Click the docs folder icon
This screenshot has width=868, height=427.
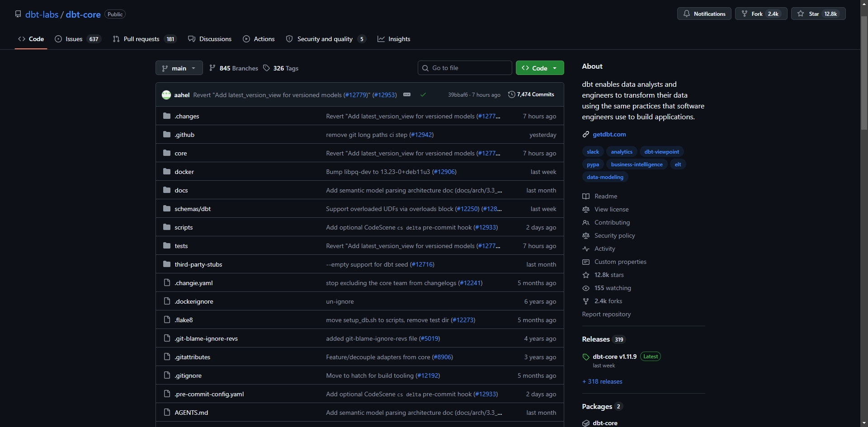(167, 190)
